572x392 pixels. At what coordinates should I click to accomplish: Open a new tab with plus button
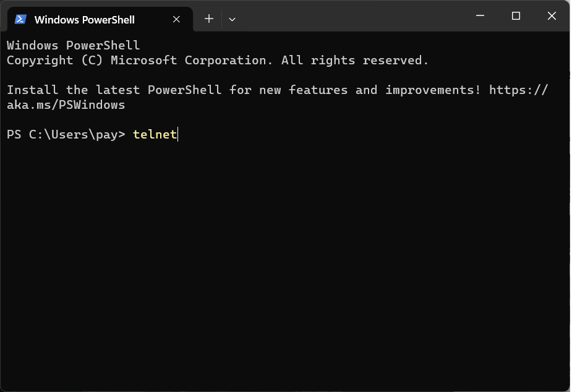209,19
